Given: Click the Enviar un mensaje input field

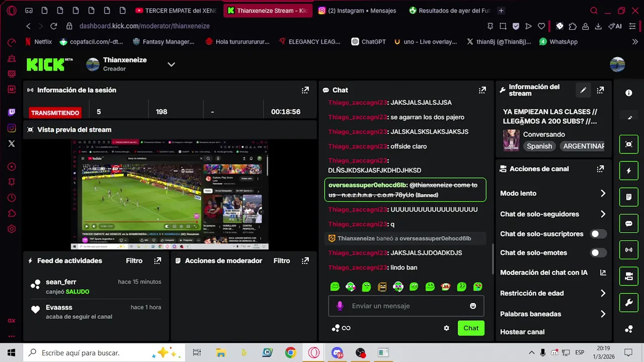Looking at the screenshot, I should tap(406, 306).
